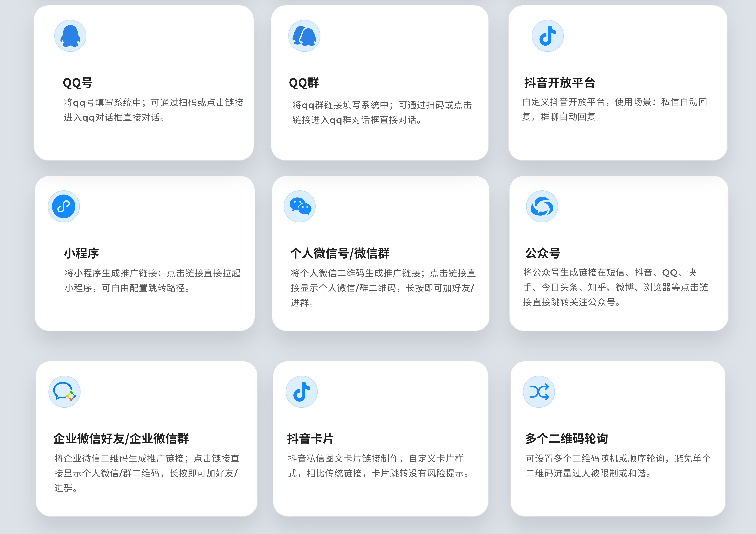Image resolution: width=756 pixels, height=534 pixels.
Task: Click the 多个二维码轮询 title
Action: pyautogui.click(x=566, y=439)
